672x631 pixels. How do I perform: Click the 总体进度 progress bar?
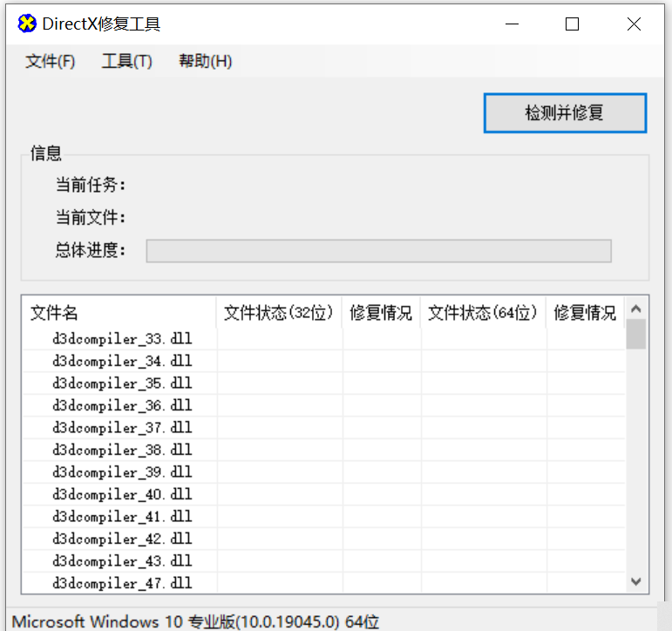[379, 251]
